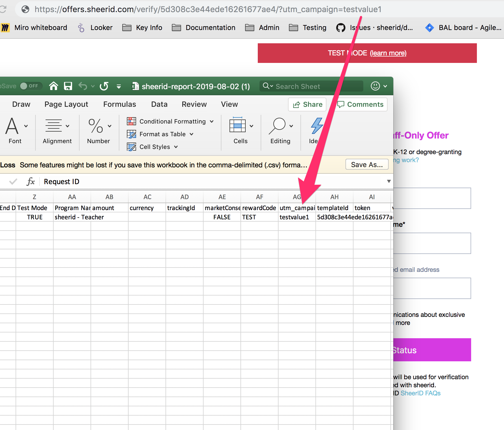The height and width of the screenshot is (430, 504).
Task: Open the View ribbon tab
Action: [230, 104]
